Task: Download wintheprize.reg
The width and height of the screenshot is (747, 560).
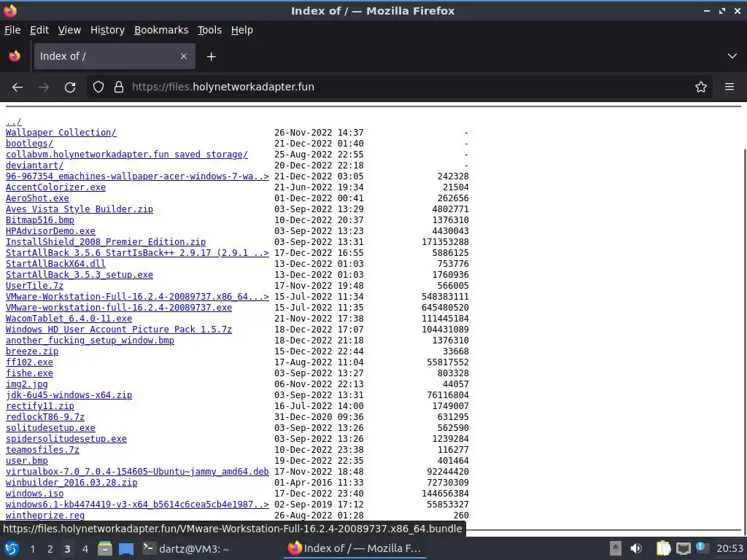Action: pos(45,516)
